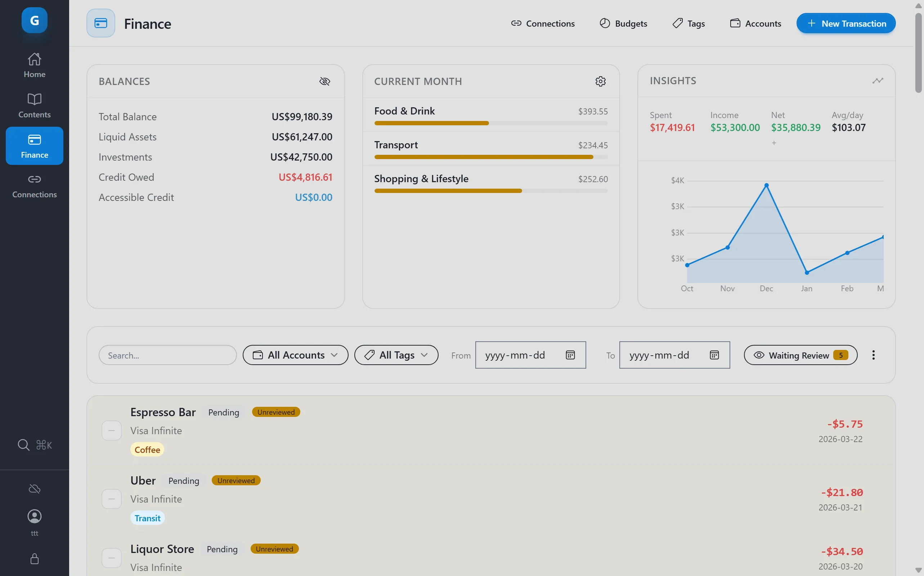Open the Insights trend chart icon

[x=877, y=80]
